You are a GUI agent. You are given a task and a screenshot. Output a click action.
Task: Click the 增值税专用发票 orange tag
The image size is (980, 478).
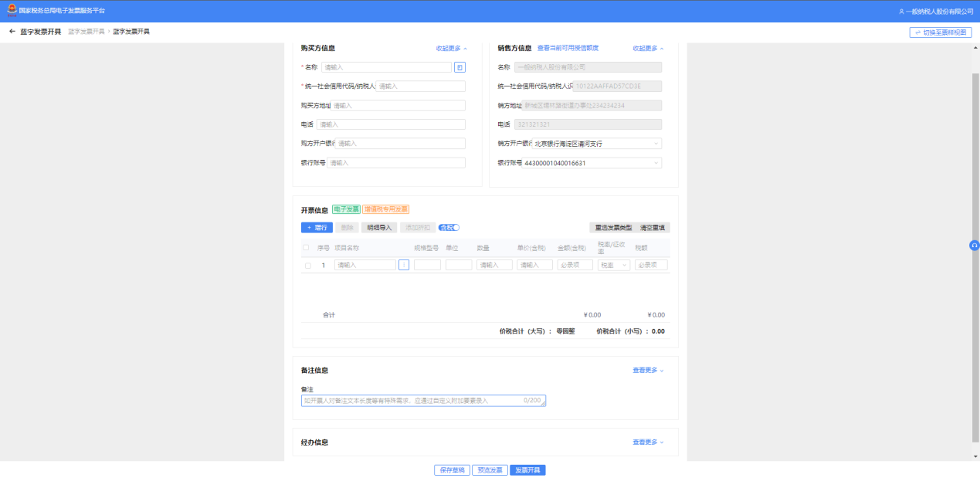tap(385, 209)
